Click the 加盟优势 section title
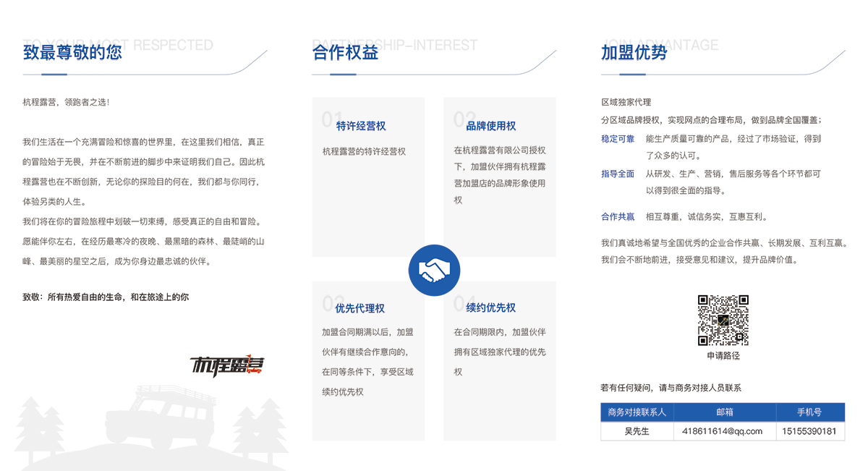 point(634,52)
